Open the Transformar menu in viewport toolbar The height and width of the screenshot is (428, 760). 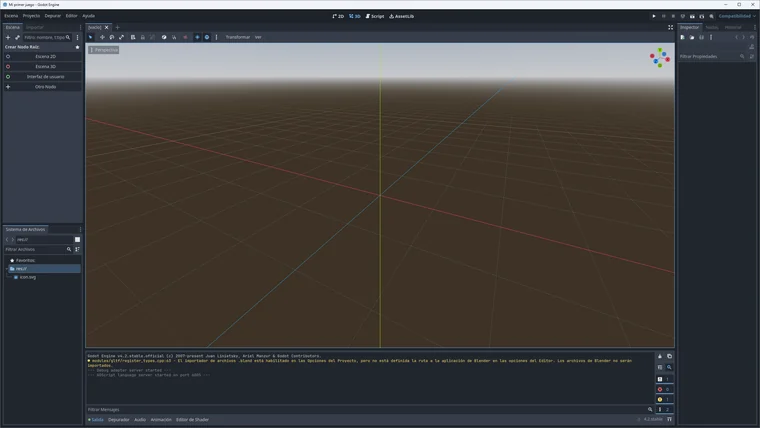point(238,37)
